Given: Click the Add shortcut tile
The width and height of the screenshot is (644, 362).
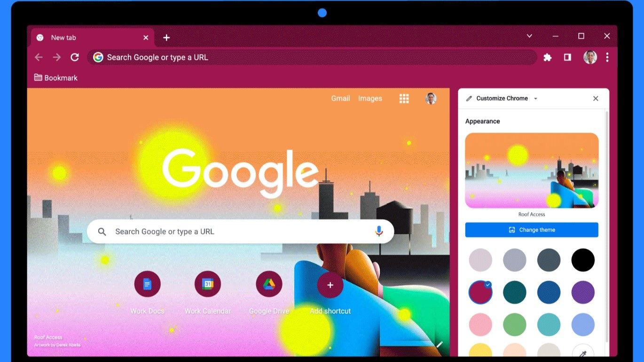Looking at the screenshot, I should pyautogui.click(x=330, y=284).
